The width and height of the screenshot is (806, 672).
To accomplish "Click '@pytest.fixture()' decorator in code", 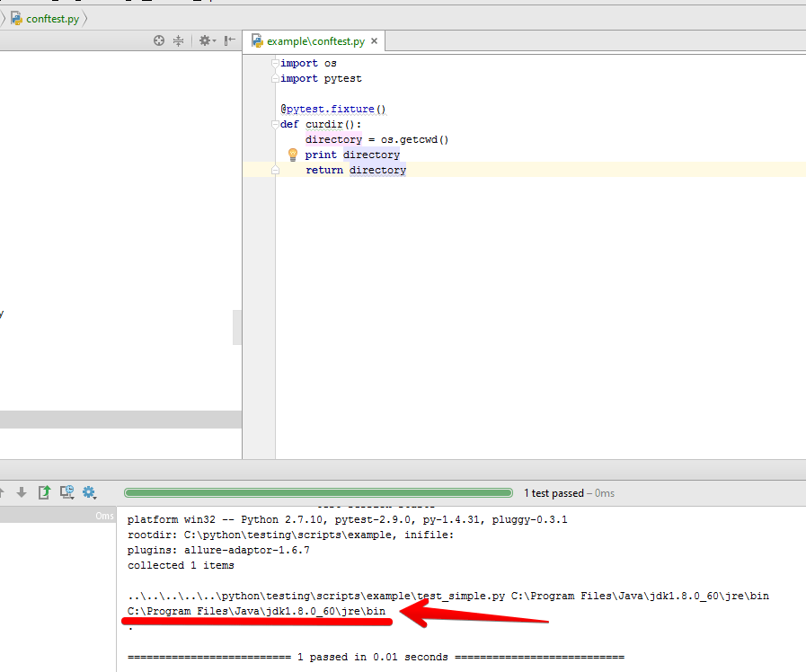I will click(x=333, y=109).
